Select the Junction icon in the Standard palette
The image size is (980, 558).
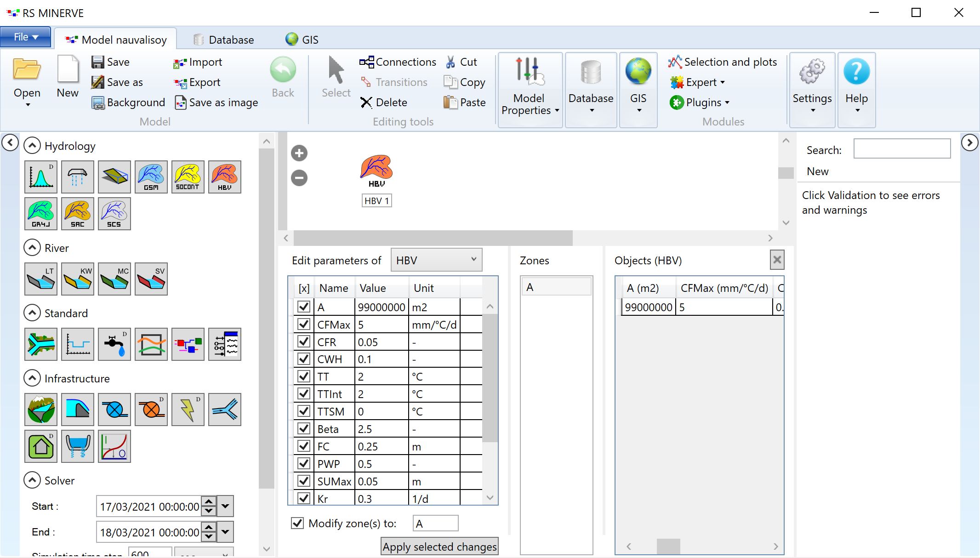point(41,344)
